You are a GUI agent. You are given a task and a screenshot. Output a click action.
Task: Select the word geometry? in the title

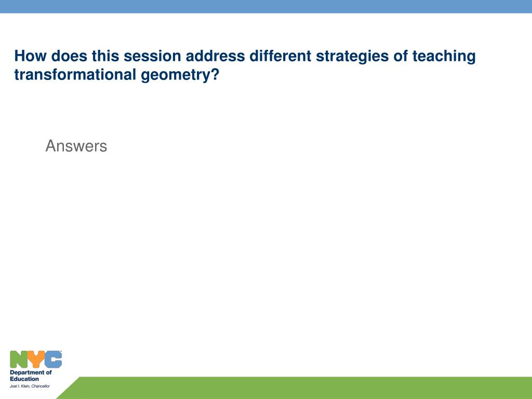(180, 75)
